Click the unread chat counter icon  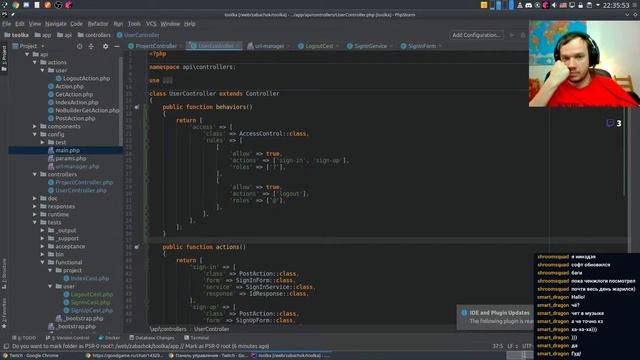point(614,123)
